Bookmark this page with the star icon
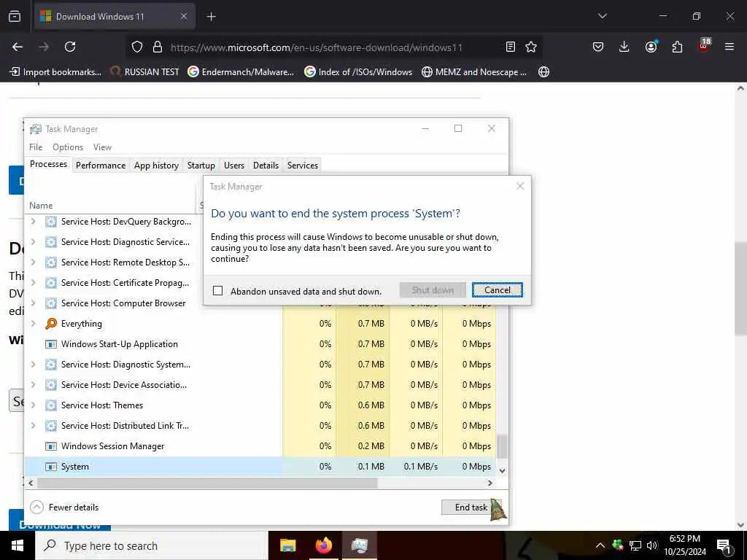The image size is (747, 560). [x=531, y=47]
